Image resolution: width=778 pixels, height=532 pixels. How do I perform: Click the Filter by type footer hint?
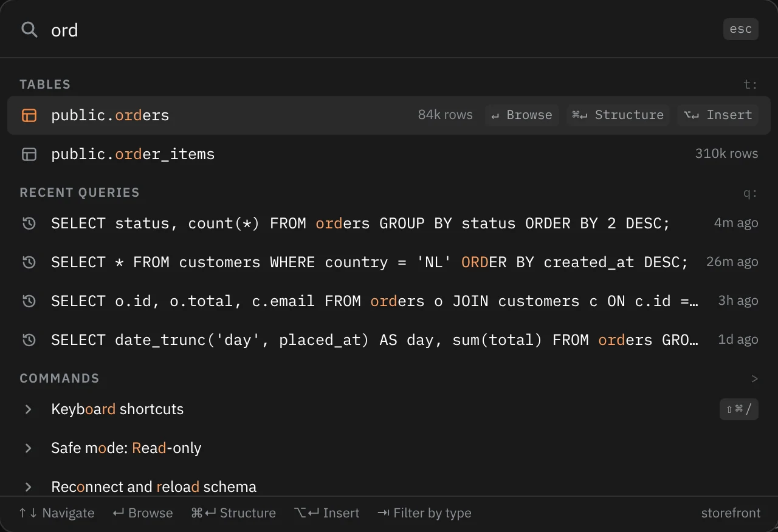pyautogui.click(x=424, y=513)
